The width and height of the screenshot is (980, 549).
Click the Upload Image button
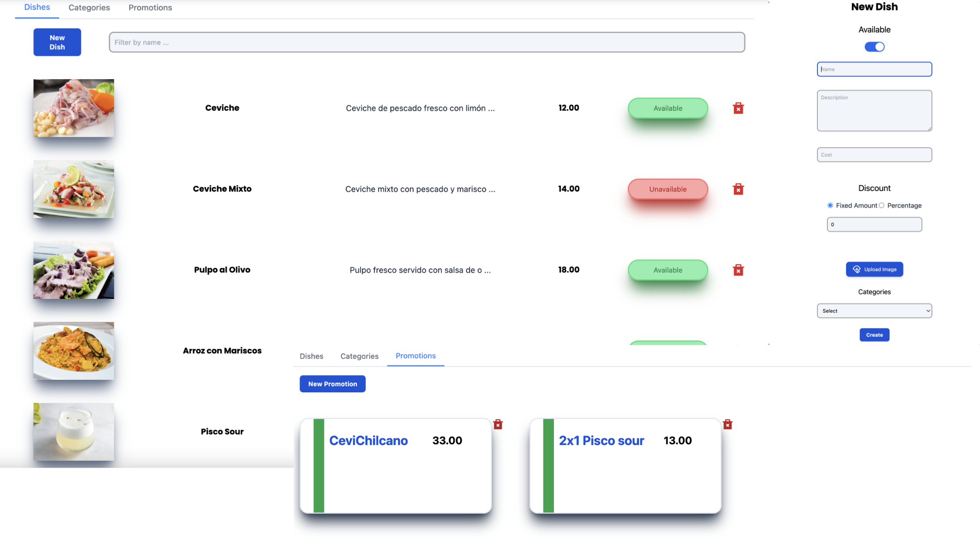(874, 269)
